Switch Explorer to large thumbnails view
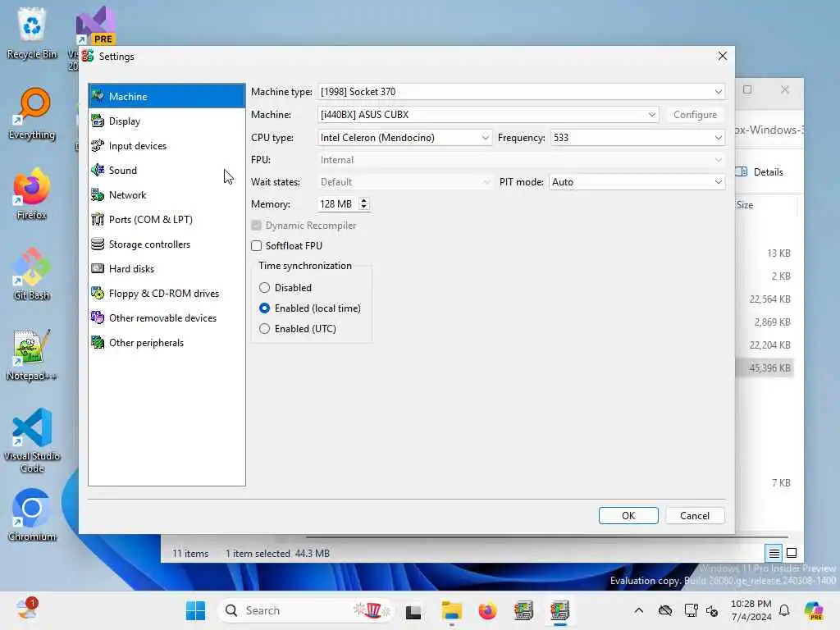The width and height of the screenshot is (840, 630). click(x=792, y=553)
